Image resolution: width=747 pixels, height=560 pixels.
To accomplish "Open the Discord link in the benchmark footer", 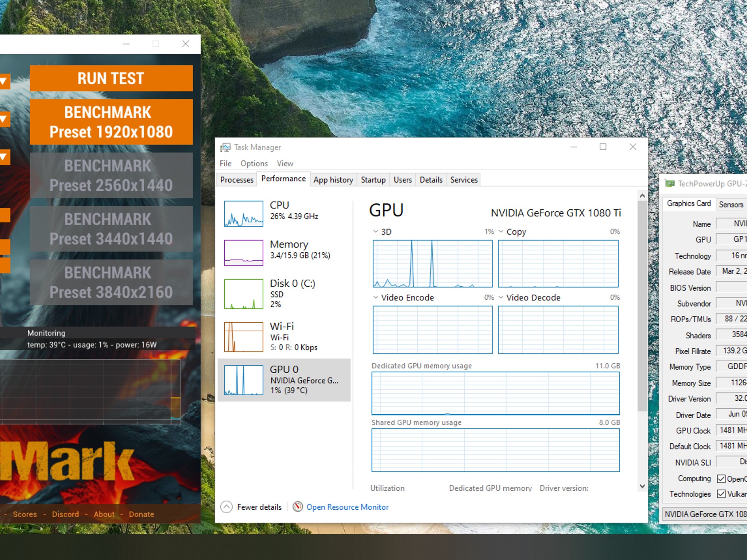I will click(x=65, y=514).
